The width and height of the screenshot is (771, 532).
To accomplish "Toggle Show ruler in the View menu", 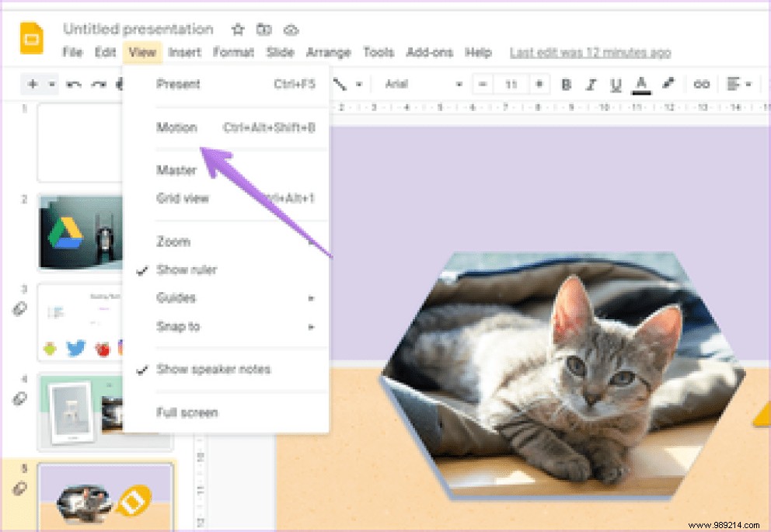I will tap(187, 269).
